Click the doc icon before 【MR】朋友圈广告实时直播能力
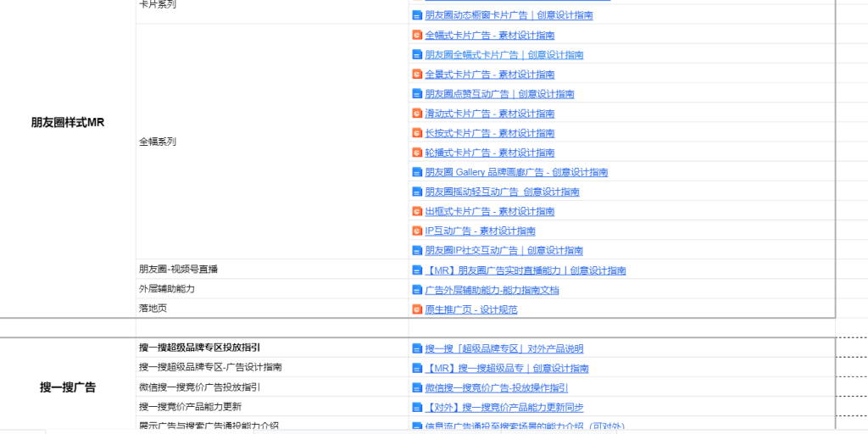The width and height of the screenshot is (868, 434). coord(417,270)
